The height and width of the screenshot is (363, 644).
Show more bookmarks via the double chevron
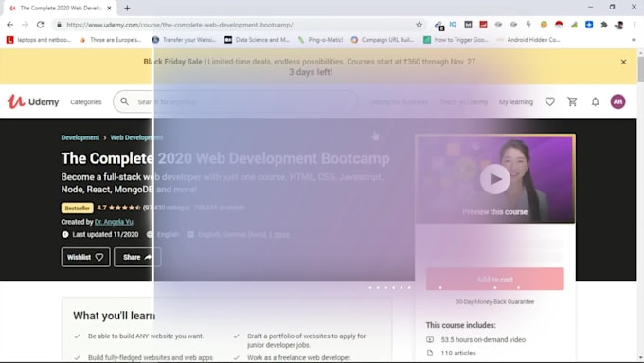(x=634, y=40)
